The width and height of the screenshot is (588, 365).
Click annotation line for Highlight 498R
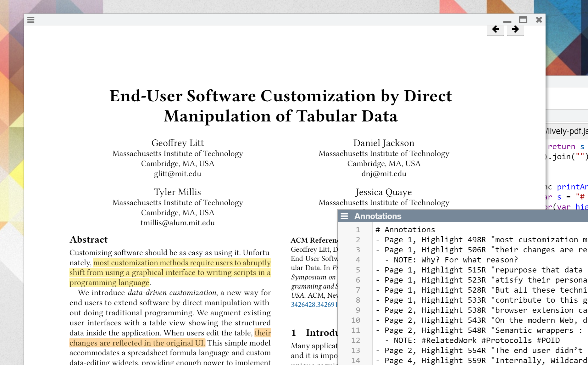[472, 240]
